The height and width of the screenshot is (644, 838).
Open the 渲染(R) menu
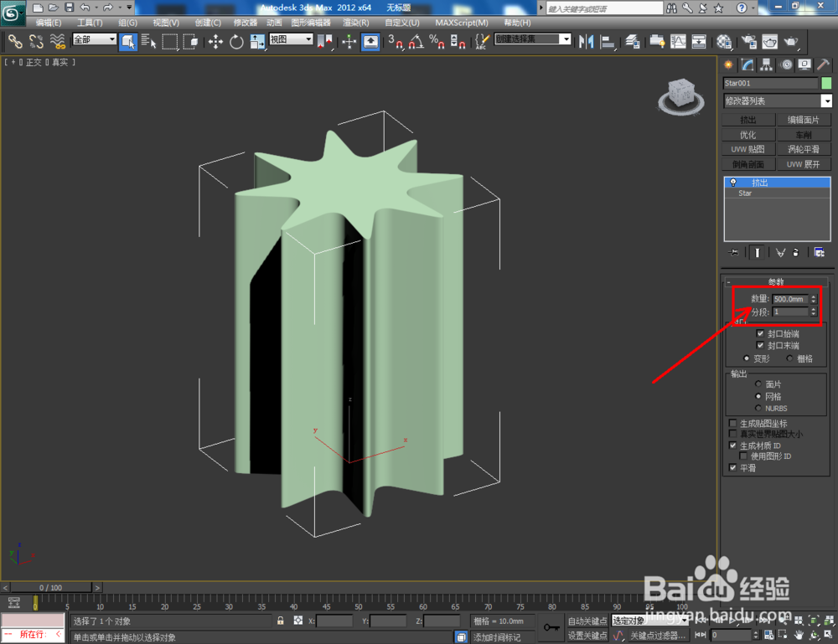(x=357, y=23)
